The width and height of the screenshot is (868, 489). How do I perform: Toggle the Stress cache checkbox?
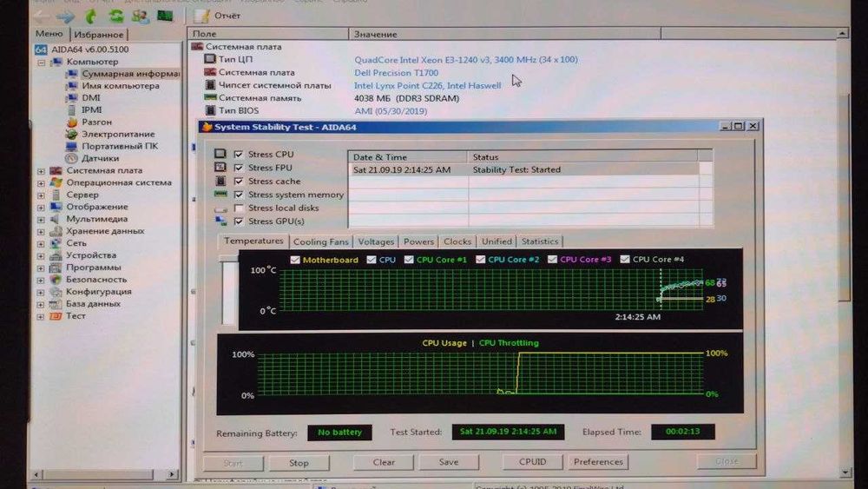click(239, 181)
